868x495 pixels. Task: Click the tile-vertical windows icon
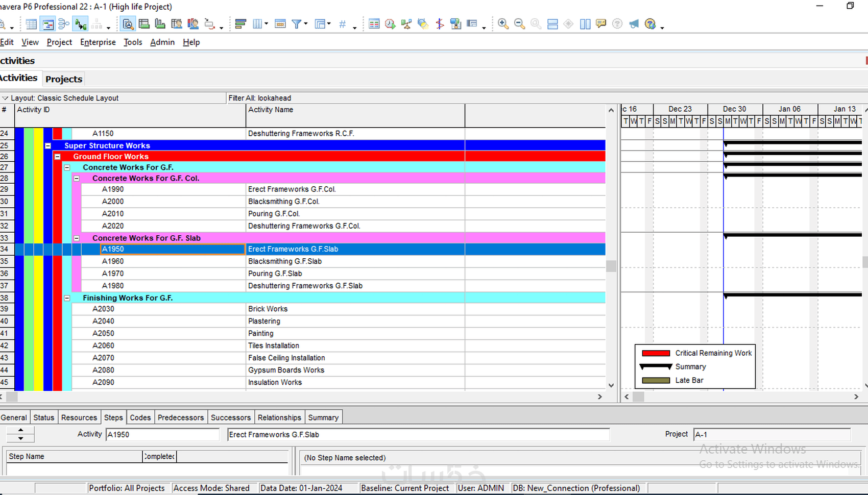click(x=585, y=24)
